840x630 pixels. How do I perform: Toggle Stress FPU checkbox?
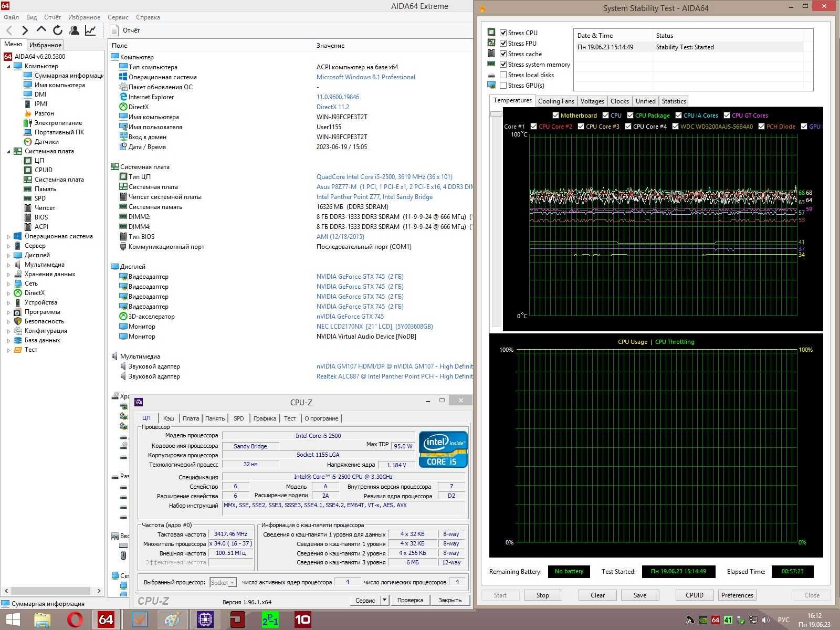click(x=503, y=43)
